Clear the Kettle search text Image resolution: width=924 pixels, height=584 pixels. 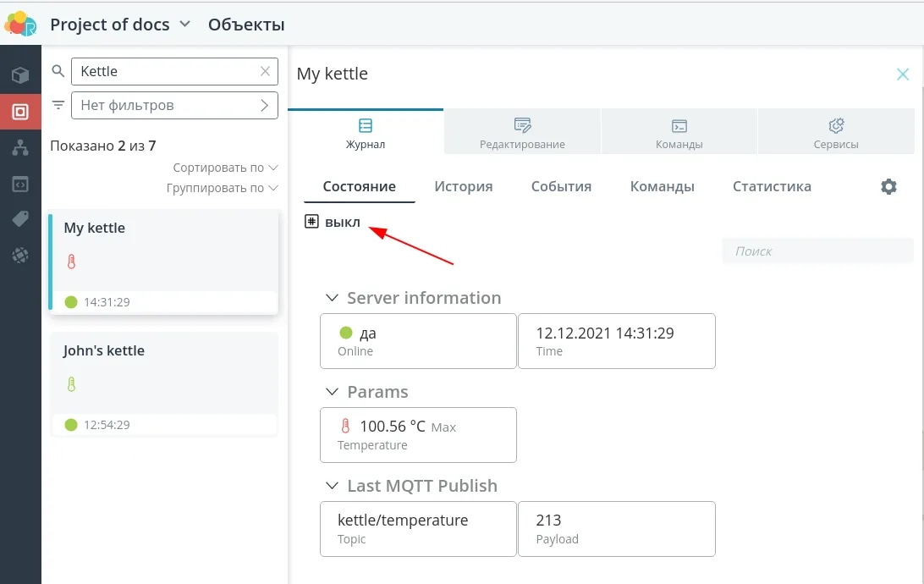click(265, 71)
